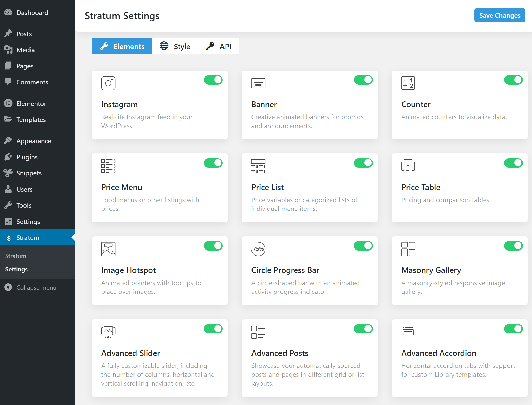Click the Comments bubble icon
Image resolution: width=532 pixels, height=405 pixels.
(x=8, y=82)
